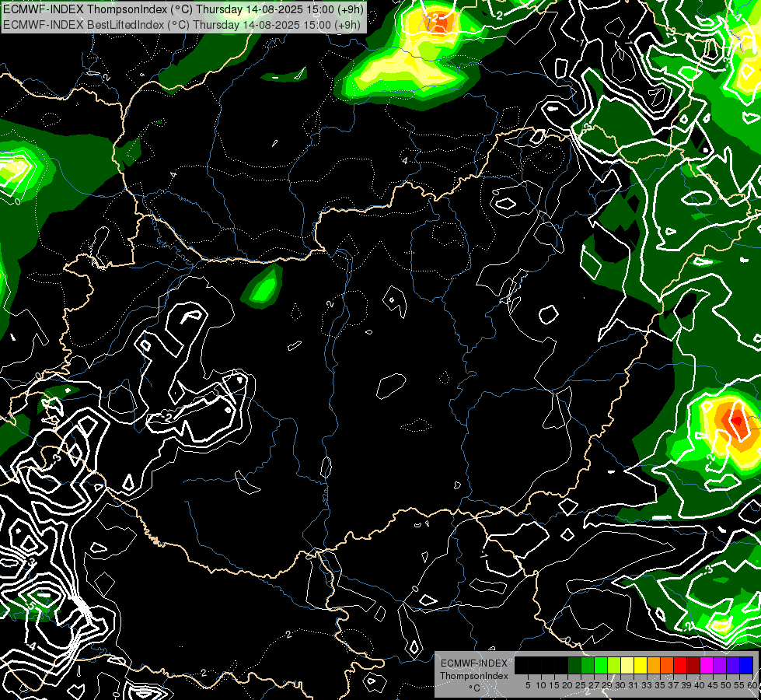761x700 pixels.
Task: Click the legend tick label '55'
Action: click(740, 685)
